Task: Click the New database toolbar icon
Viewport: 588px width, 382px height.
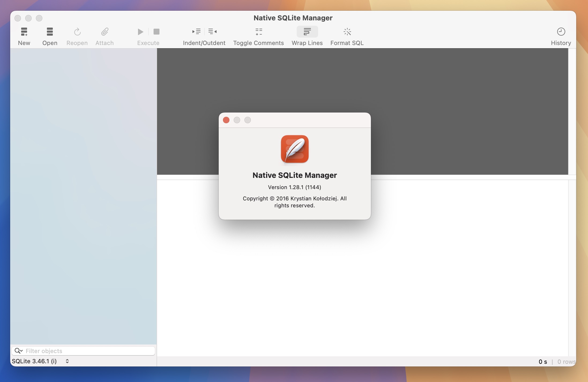Action: pos(24,32)
